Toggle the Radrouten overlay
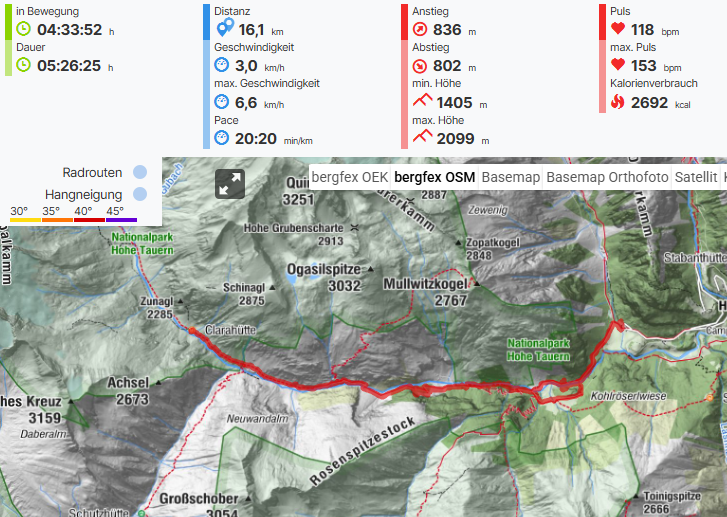The image size is (727, 517). click(x=140, y=172)
